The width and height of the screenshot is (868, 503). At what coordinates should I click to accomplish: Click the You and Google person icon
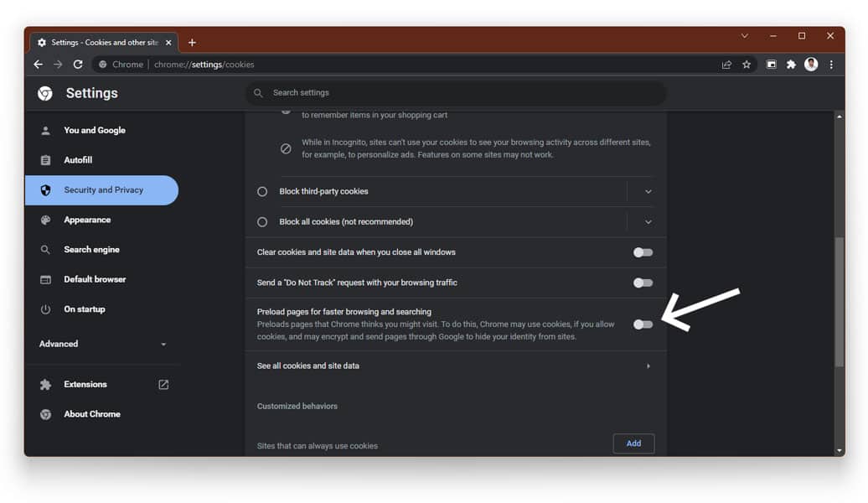(x=45, y=130)
